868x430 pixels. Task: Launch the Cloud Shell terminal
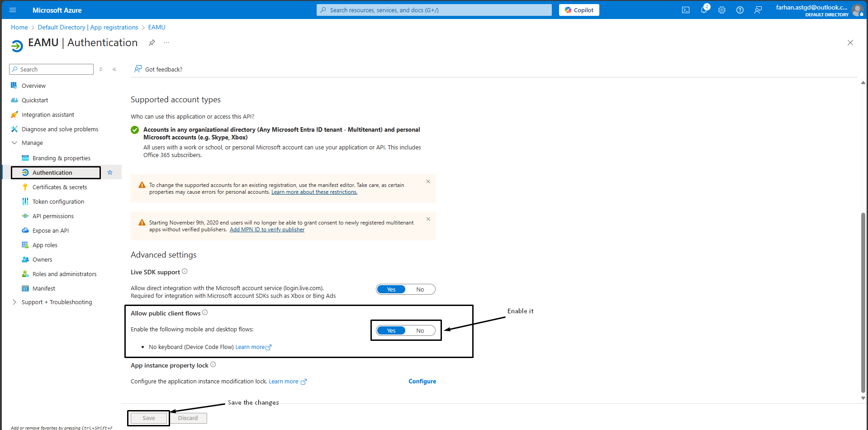pos(686,10)
